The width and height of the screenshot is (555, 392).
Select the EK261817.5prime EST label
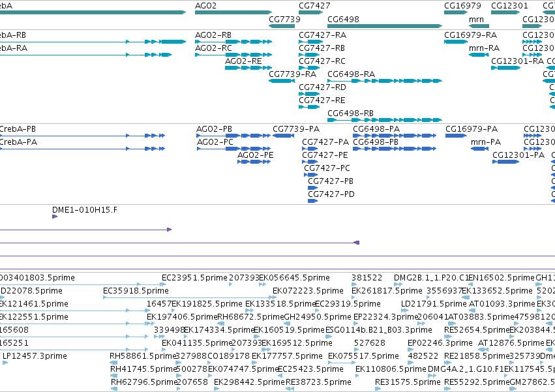pos(387,291)
